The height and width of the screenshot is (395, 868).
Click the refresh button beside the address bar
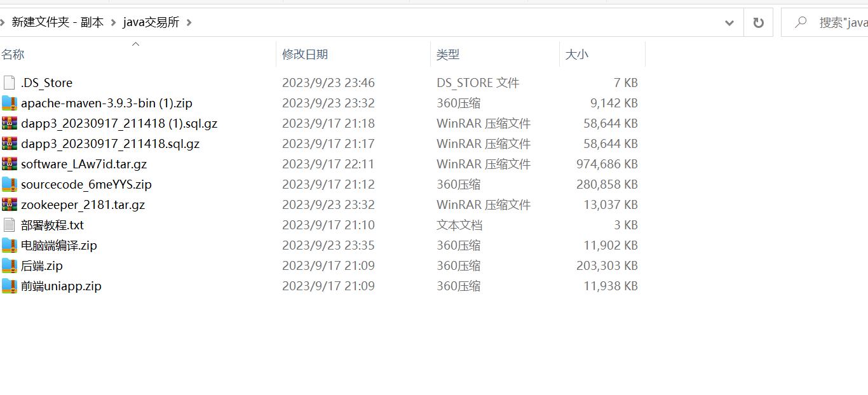click(x=758, y=23)
